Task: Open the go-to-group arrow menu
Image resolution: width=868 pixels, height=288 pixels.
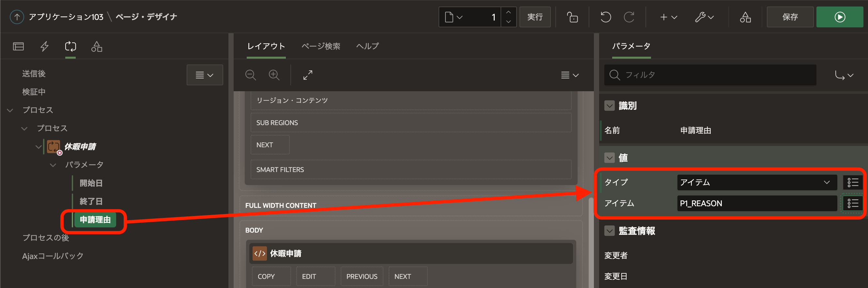Action: [x=844, y=75]
